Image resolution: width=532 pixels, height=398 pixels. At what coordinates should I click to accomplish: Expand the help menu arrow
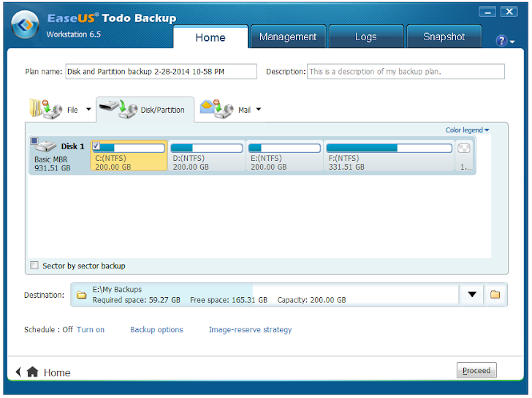[512, 42]
